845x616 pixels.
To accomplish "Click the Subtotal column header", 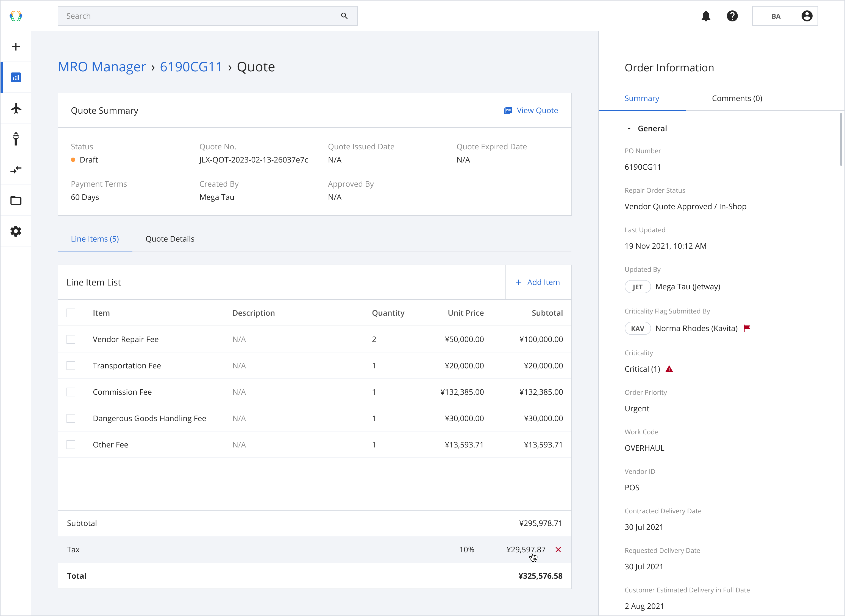I will tap(547, 313).
